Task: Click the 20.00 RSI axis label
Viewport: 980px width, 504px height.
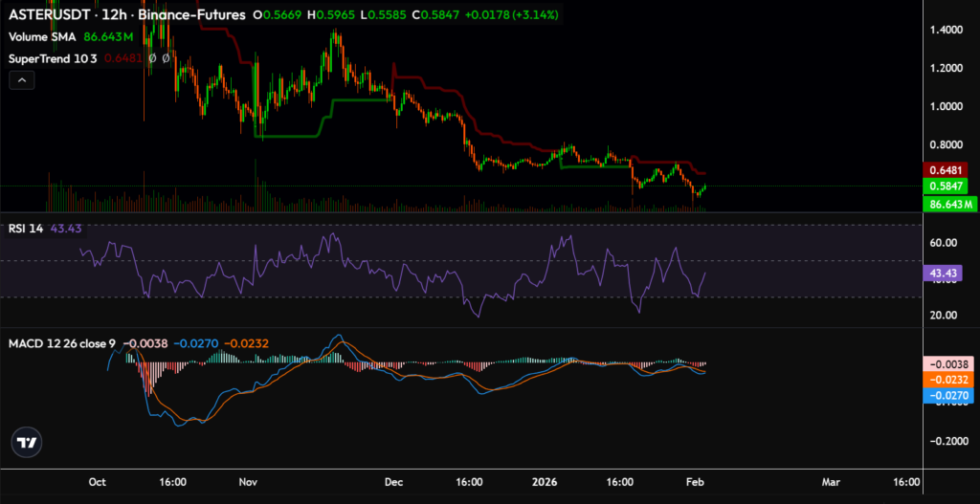Action: [944, 316]
